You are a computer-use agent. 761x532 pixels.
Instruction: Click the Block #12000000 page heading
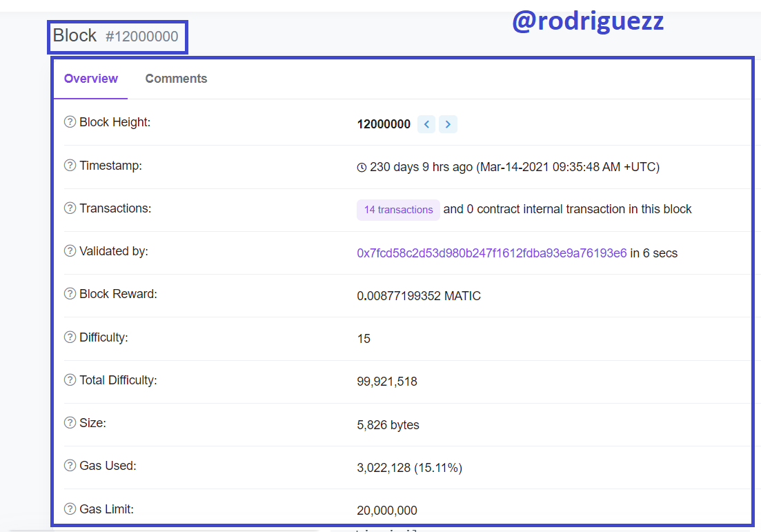tap(115, 36)
